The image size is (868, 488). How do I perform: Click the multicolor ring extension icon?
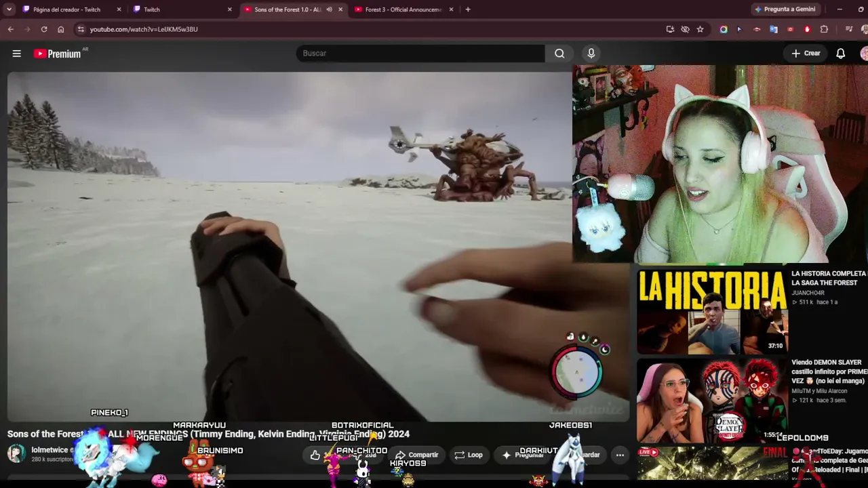click(724, 29)
